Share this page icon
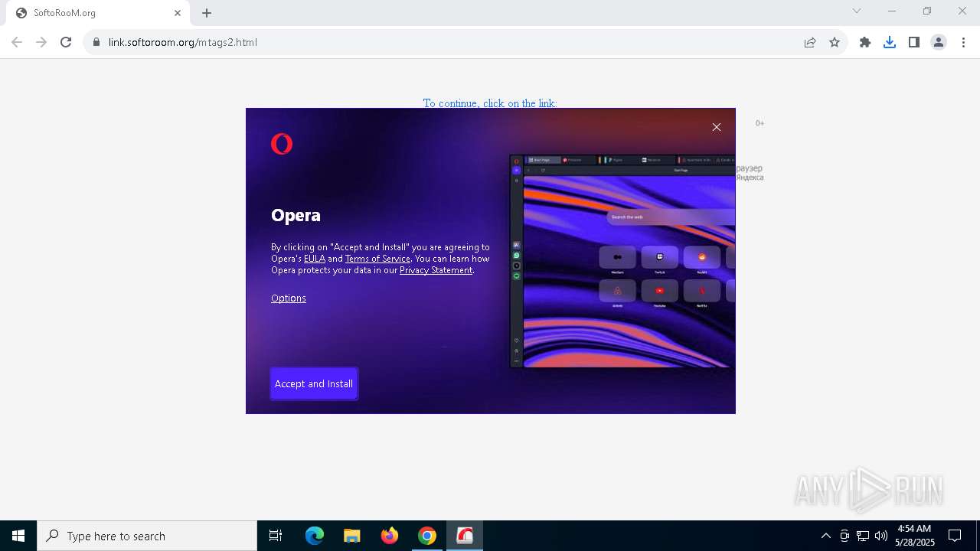Viewport: 980px width, 551px height. click(x=810, y=42)
